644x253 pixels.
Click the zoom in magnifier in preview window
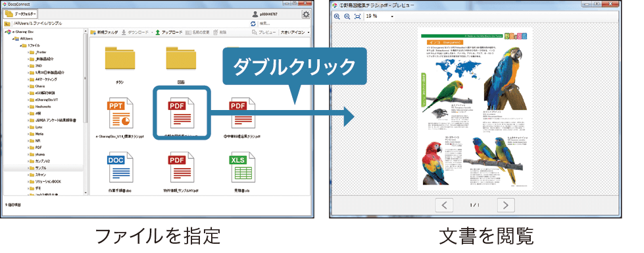pyautogui.click(x=337, y=16)
